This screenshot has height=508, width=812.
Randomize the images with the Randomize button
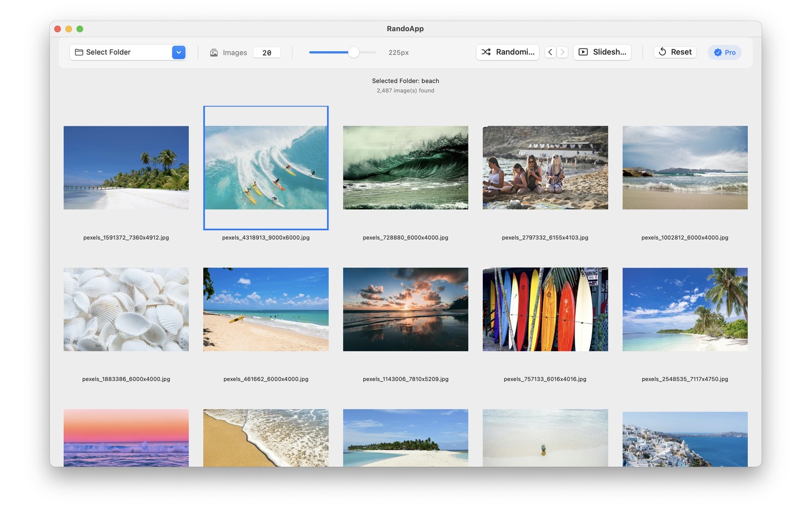point(506,52)
